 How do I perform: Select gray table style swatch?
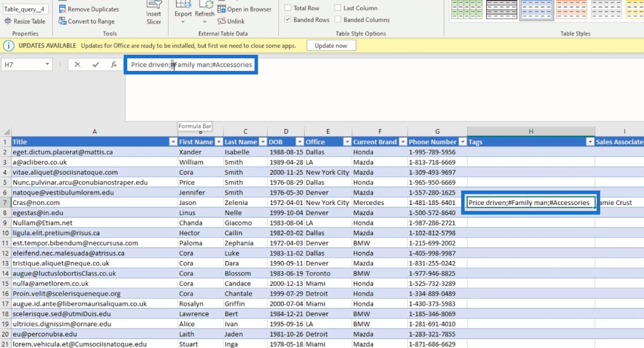[607, 10]
